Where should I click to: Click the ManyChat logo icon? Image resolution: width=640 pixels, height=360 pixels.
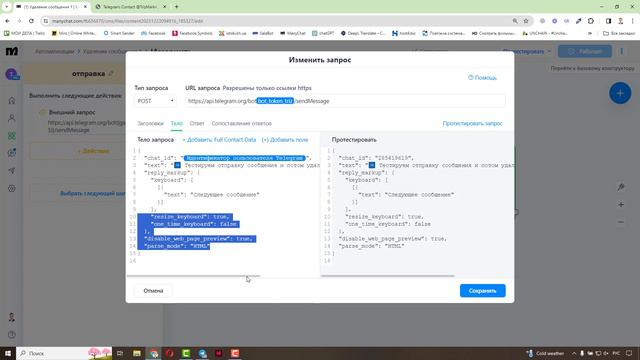pyautogui.click(x=12, y=51)
